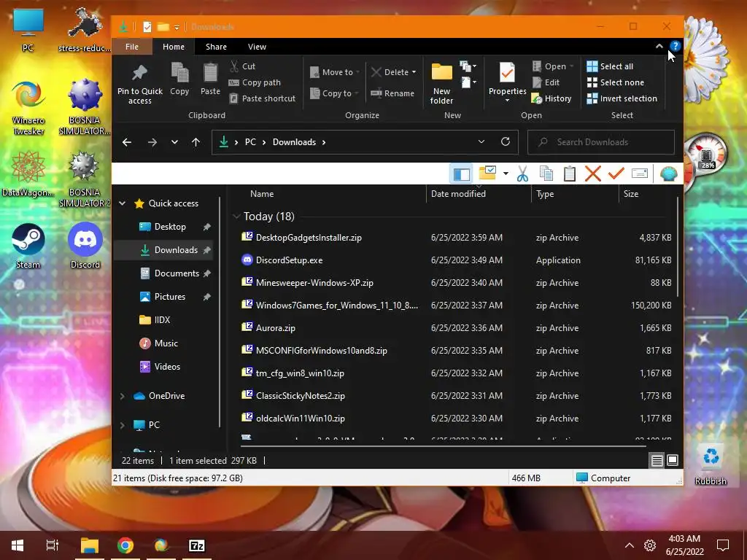The image size is (747, 560).
Task: Click Select none in the ribbon
Action: pos(615,82)
